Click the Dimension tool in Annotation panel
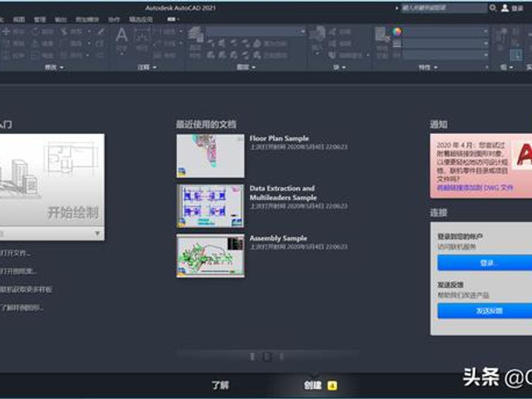This screenshot has width=532, height=399. (x=142, y=38)
